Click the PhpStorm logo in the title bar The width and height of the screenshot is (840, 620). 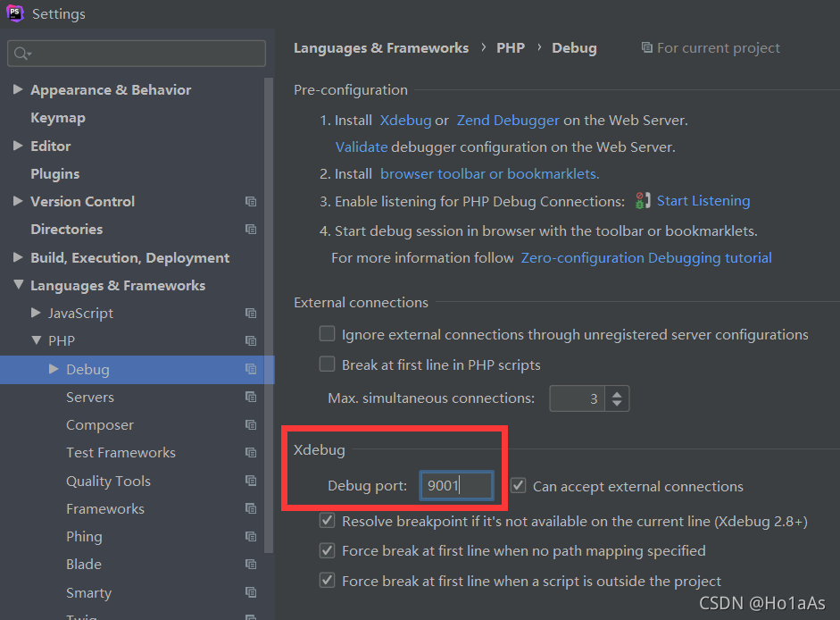tap(15, 13)
